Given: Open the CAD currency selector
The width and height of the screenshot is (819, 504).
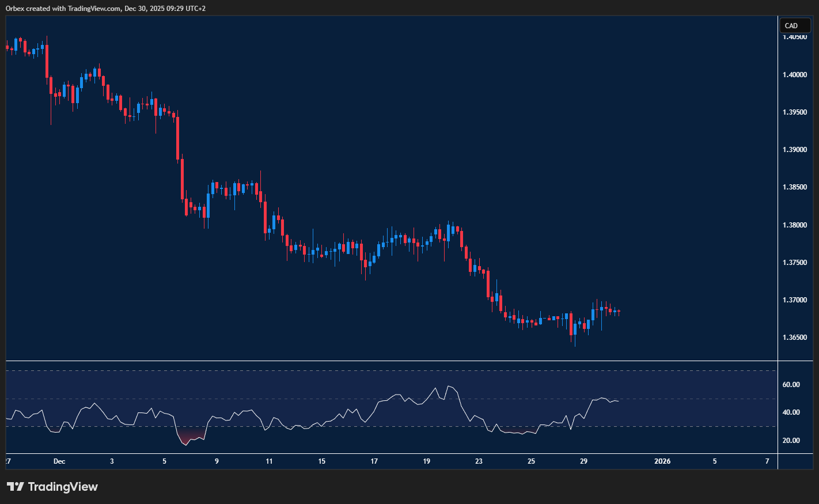Looking at the screenshot, I should pyautogui.click(x=795, y=25).
